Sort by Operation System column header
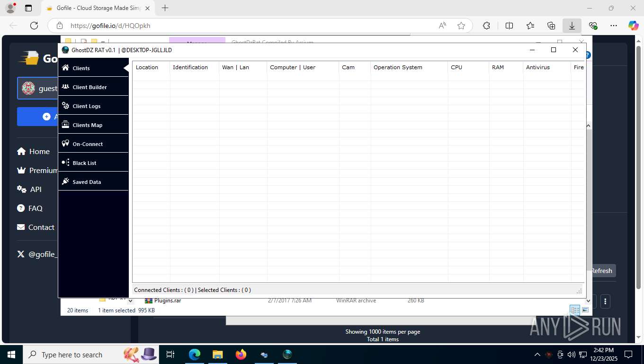The image size is (644, 364). coord(409,67)
